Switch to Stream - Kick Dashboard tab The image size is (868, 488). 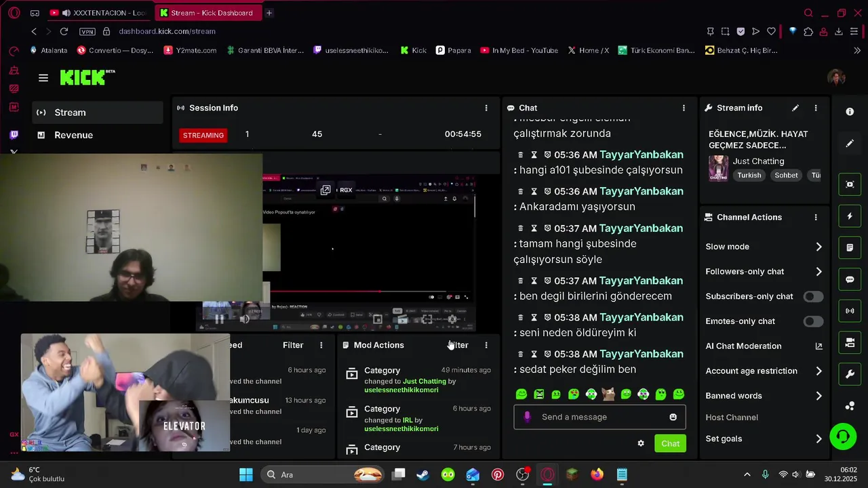tap(207, 13)
